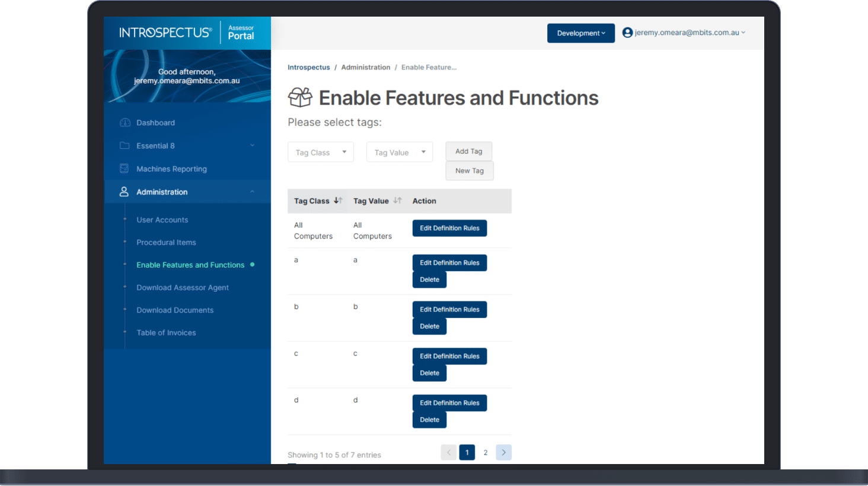The width and height of the screenshot is (868, 486).
Task: Open the Tag Class dropdown
Action: [x=320, y=153]
